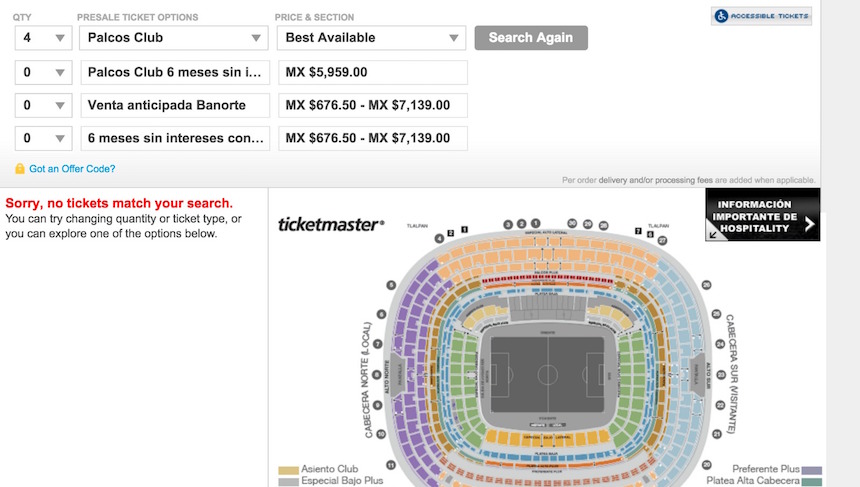Screen dimensions: 860x487
Task: Open quantity dropdown for Palcos Club 6 meses
Action: (x=44, y=72)
